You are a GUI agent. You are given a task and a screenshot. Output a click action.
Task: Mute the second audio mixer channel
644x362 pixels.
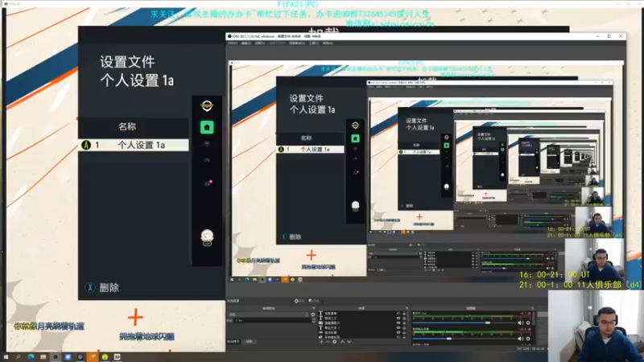520,339
